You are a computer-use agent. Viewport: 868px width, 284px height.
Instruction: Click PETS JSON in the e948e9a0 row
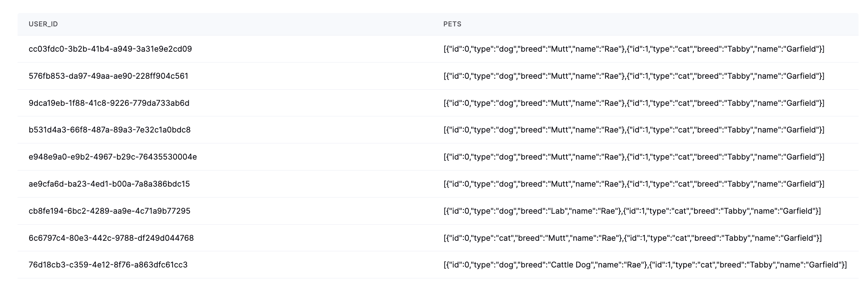[634, 157]
